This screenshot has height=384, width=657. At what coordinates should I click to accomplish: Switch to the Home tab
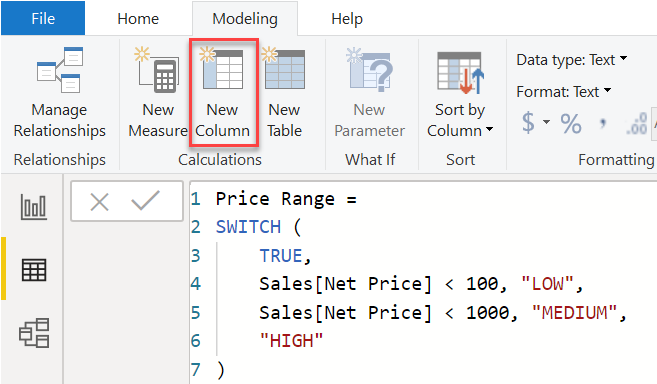(x=138, y=18)
